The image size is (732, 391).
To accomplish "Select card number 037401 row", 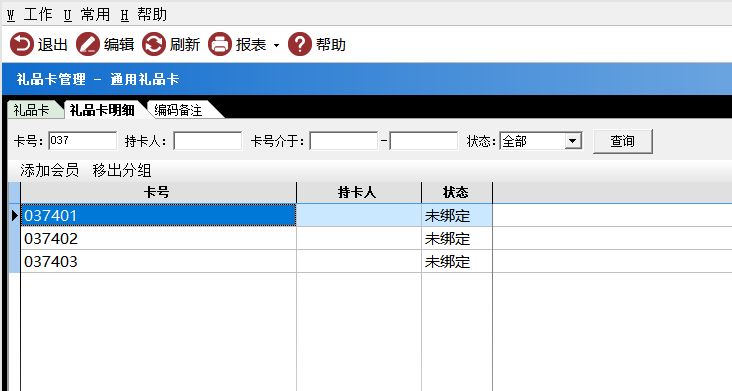I will [159, 215].
